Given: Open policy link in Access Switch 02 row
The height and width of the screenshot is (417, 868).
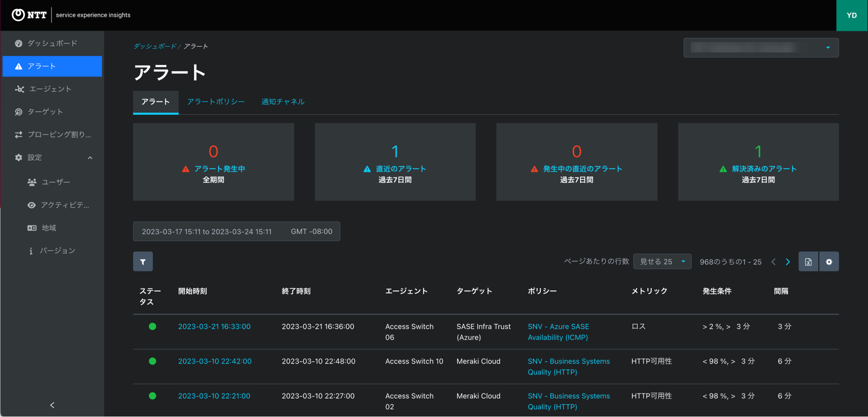Looking at the screenshot, I should coord(569,402).
